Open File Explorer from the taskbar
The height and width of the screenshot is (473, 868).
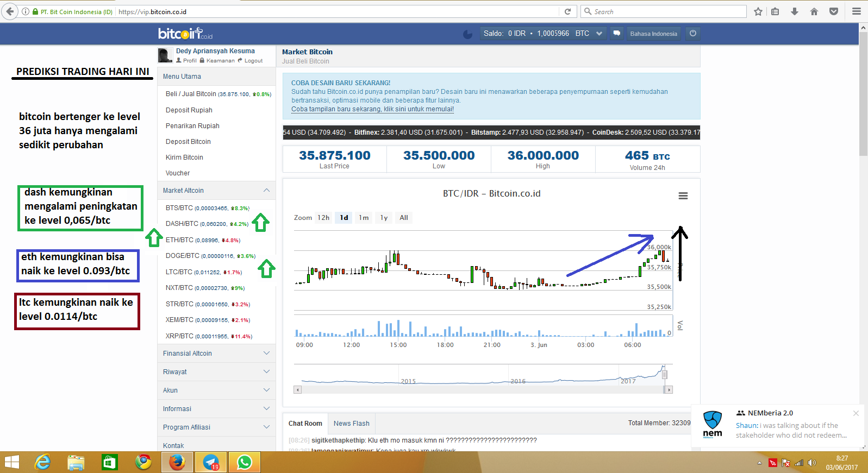click(x=76, y=462)
